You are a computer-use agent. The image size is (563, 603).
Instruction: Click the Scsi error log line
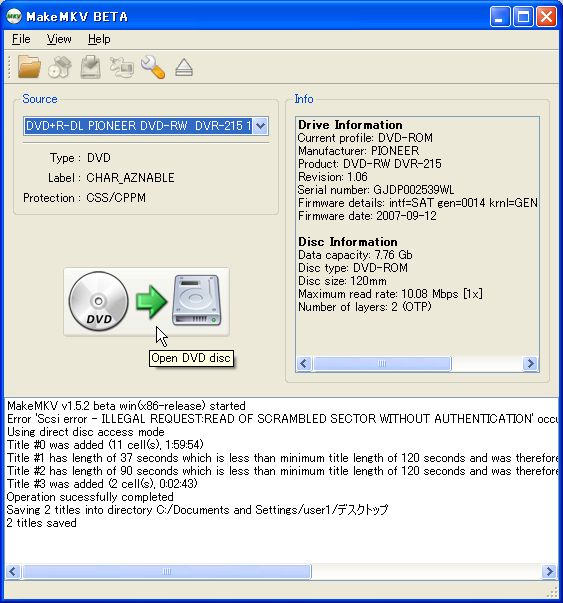282,419
